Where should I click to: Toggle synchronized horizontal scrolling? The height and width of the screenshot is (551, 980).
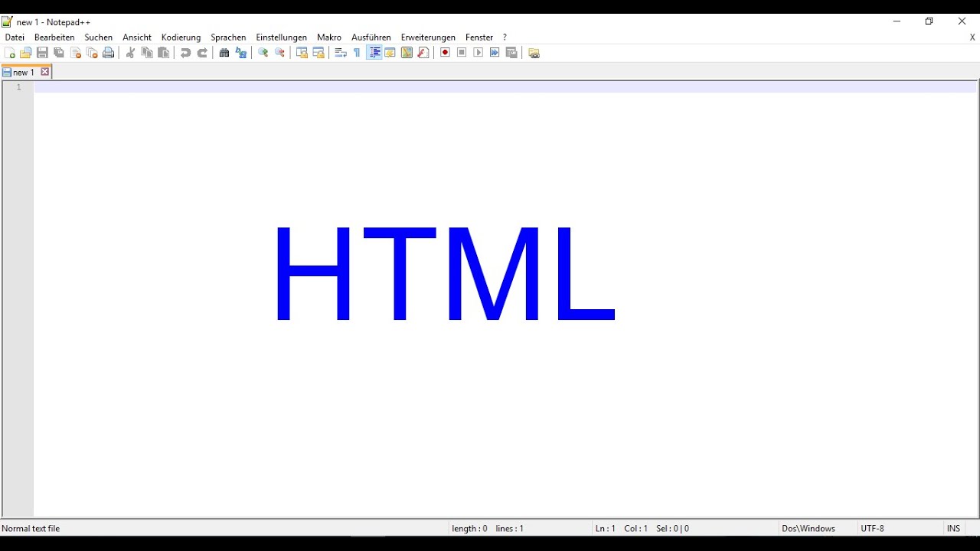click(318, 53)
